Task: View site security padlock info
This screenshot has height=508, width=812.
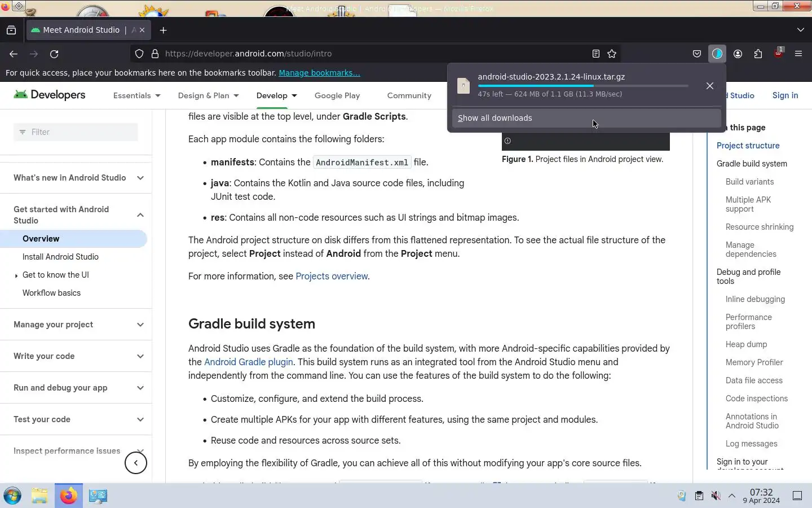Action: click(x=155, y=54)
